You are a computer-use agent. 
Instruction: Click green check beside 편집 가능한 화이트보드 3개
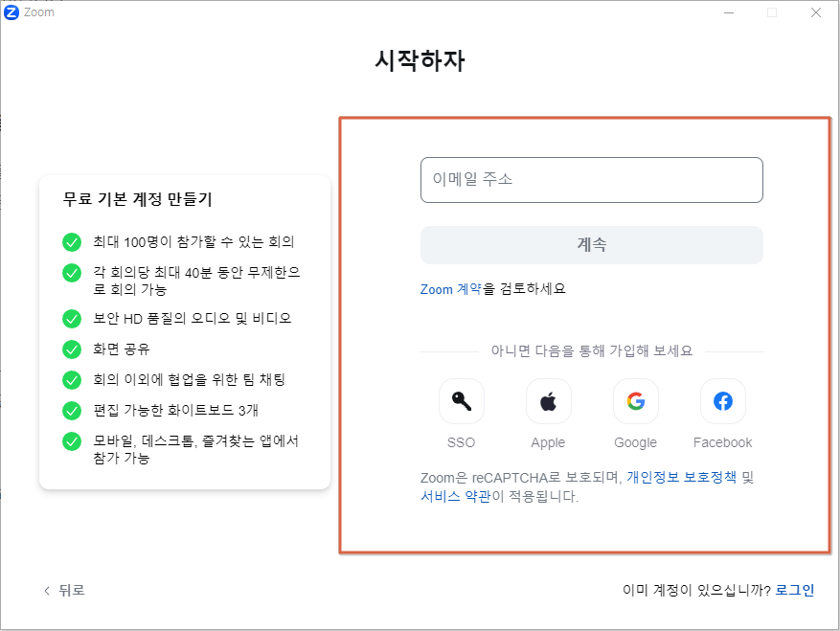pyautogui.click(x=72, y=411)
